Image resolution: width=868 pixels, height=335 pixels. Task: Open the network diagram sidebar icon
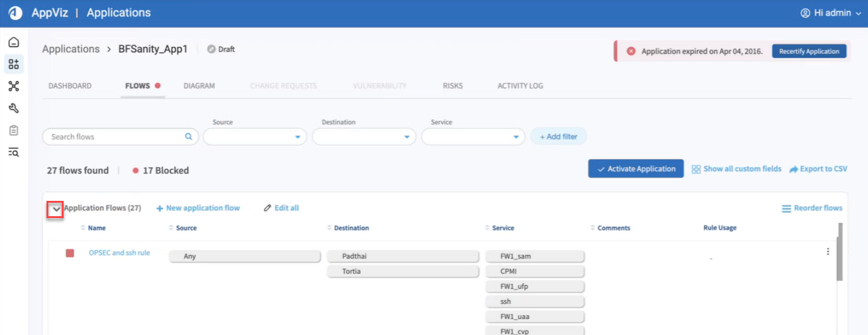coord(13,86)
